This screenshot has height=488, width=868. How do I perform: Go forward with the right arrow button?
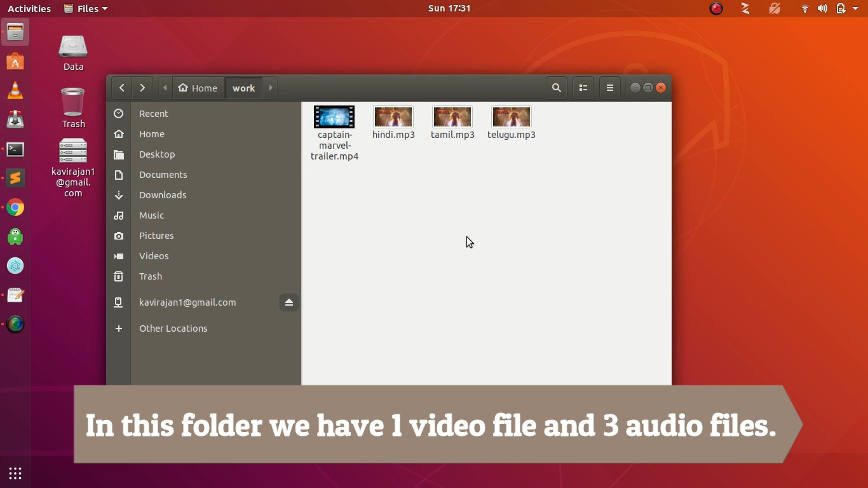(x=142, y=88)
